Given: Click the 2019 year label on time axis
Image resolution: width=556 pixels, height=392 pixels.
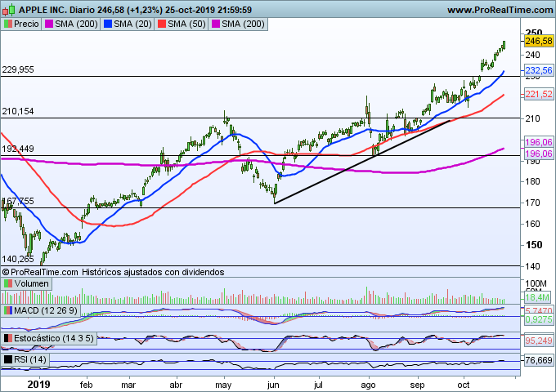Looking at the screenshot, I should 39,385.
